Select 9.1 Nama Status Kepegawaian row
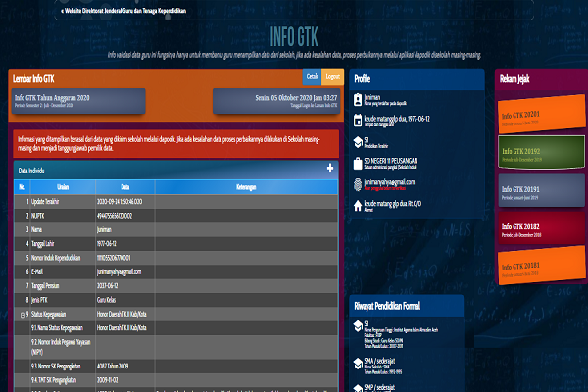 [175, 328]
